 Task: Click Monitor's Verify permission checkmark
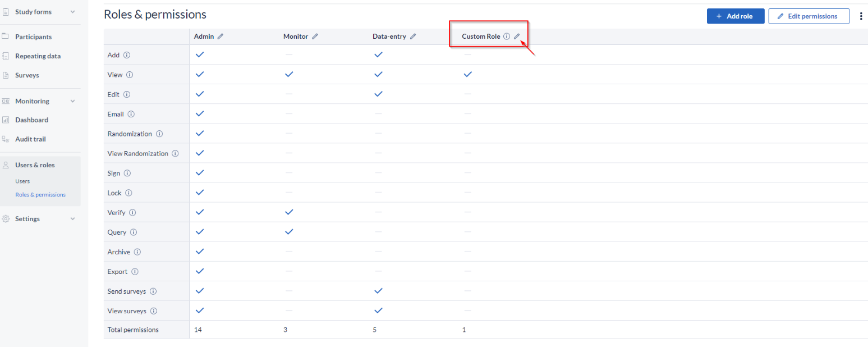point(289,212)
